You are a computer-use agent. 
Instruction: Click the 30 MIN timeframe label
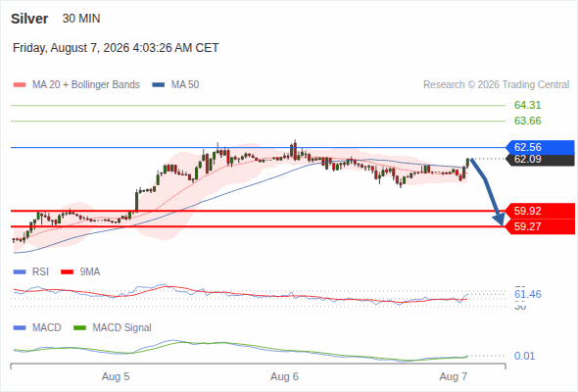(81, 19)
